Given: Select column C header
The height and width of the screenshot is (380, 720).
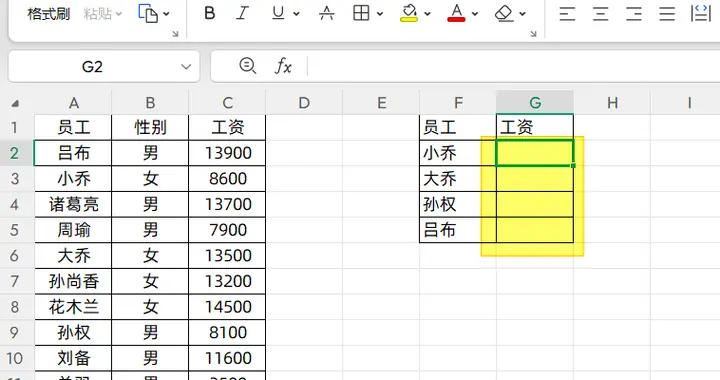Looking at the screenshot, I should coord(227,103).
